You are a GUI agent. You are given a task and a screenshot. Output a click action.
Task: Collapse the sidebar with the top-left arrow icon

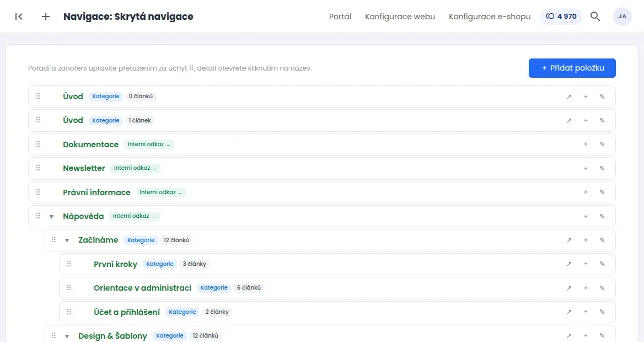pyautogui.click(x=19, y=17)
